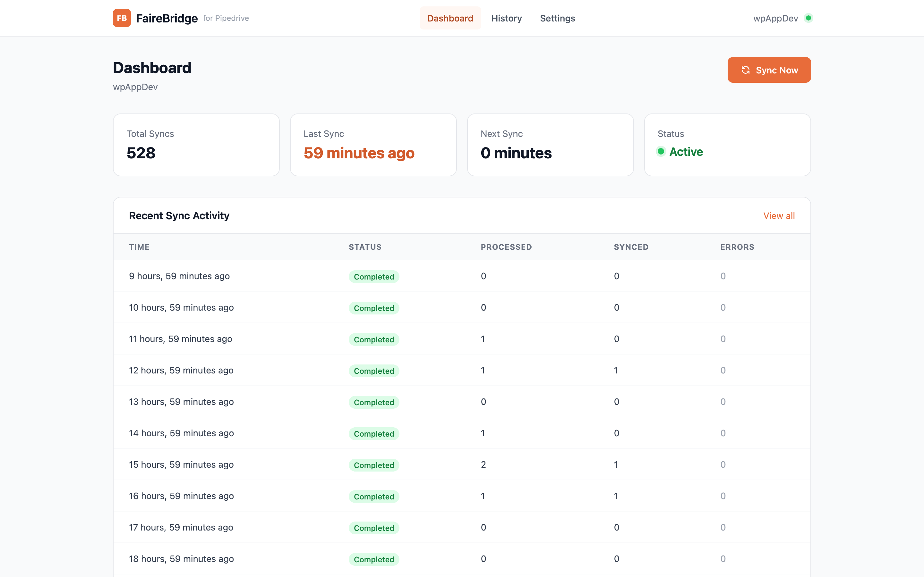Screen dimensions: 924x577
Task: Click the green dot beside wpAppDev account
Action: click(808, 18)
